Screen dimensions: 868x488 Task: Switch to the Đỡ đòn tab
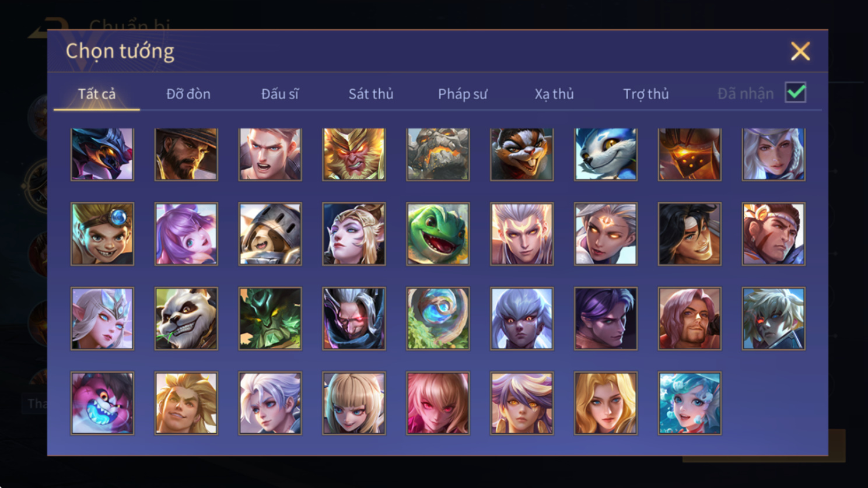click(x=188, y=94)
